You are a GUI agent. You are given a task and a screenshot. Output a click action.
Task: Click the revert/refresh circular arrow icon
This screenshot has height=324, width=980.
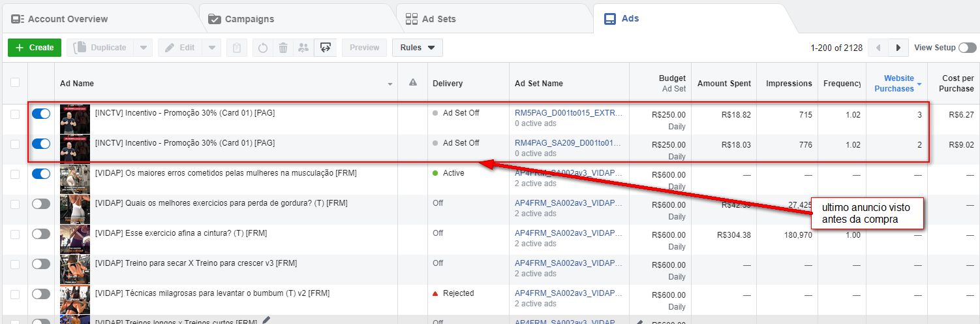pyautogui.click(x=264, y=48)
